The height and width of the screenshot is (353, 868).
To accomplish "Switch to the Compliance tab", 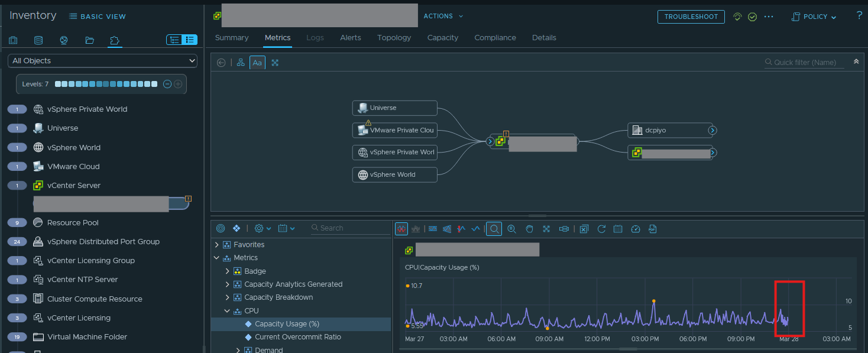I will 495,37.
